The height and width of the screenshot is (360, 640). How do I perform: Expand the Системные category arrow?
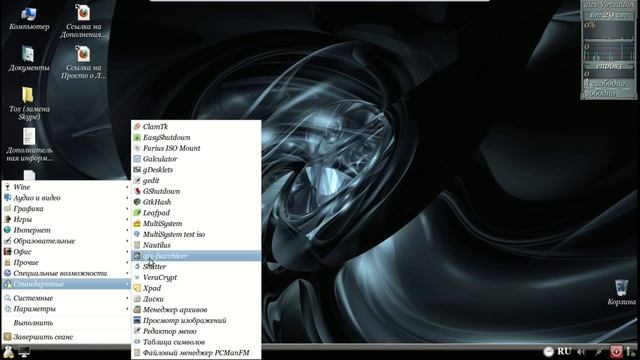pos(127,298)
